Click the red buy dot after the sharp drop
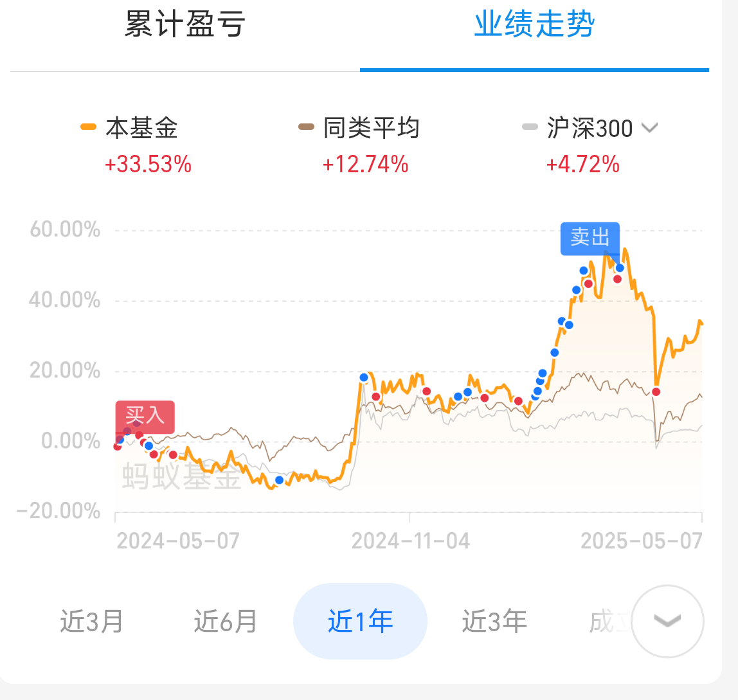Viewport: 738px width, 700px height. coord(656,392)
